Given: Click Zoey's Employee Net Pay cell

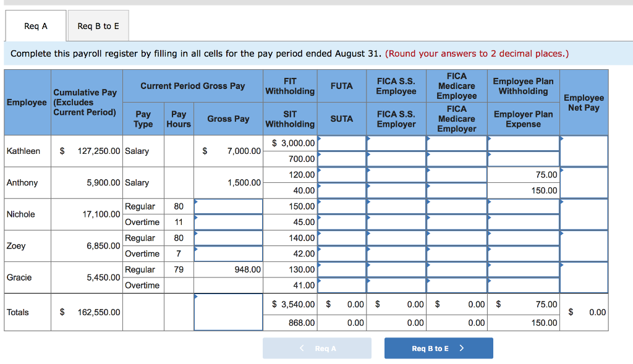Looking at the screenshot, I should [584, 246].
